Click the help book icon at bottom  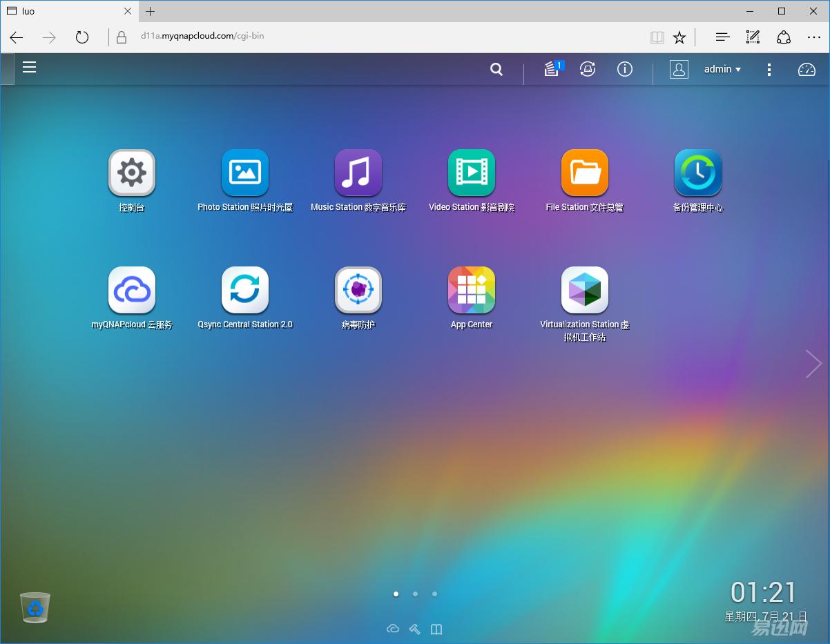click(x=436, y=629)
